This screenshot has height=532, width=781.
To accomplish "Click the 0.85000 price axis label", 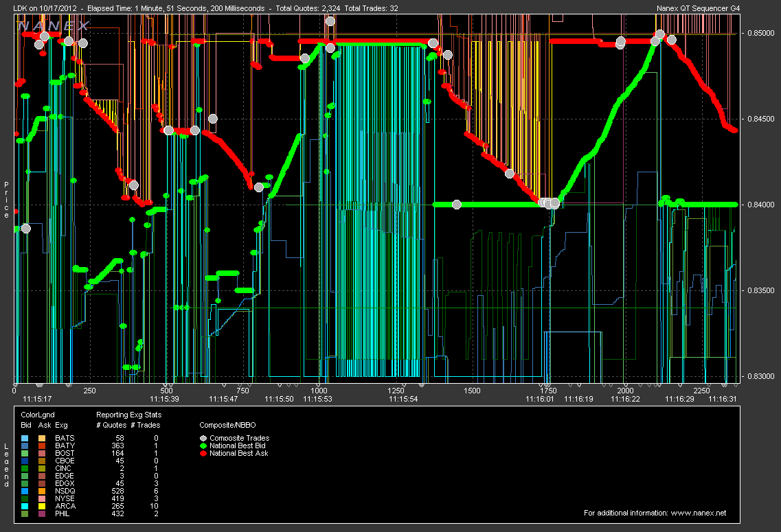I will pos(760,33).
